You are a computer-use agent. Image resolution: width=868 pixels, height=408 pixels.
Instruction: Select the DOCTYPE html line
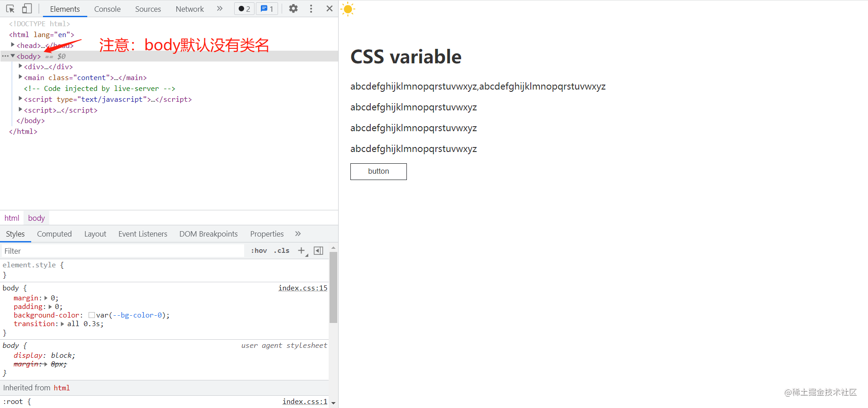point(39,24)
